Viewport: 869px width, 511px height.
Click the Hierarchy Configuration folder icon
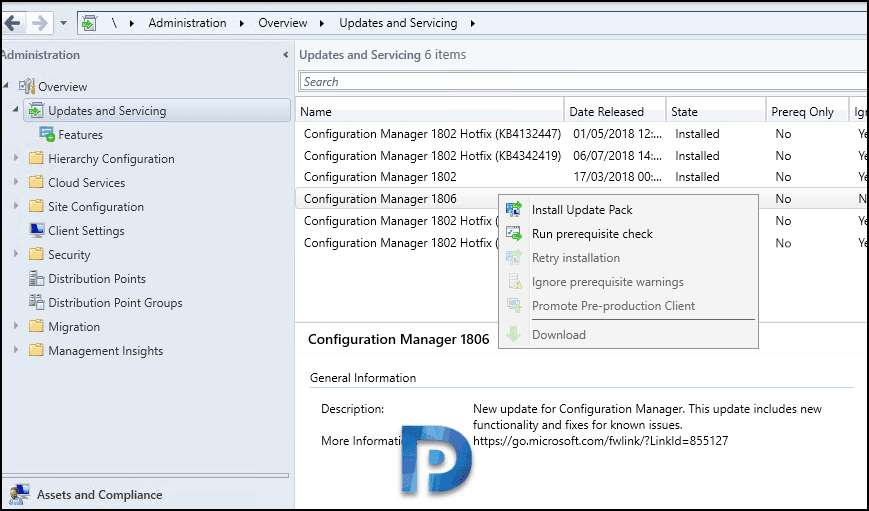pos(36,158)
